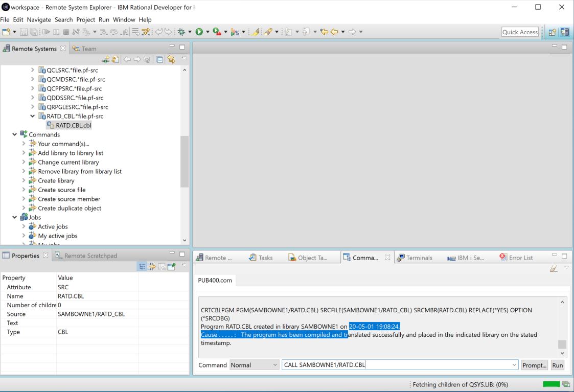Screen dimensions: 574x392
Task: Open the Remote System Explorer perspective icon
Action: [565, 32]
